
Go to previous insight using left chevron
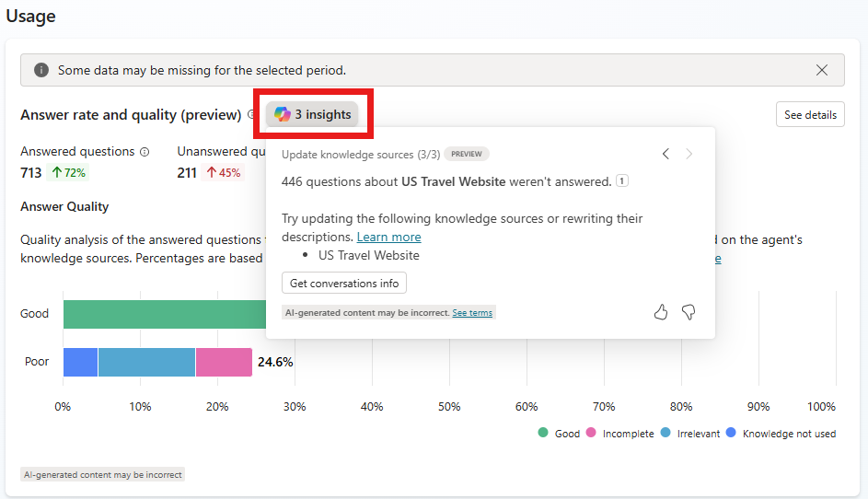[665, 154]
